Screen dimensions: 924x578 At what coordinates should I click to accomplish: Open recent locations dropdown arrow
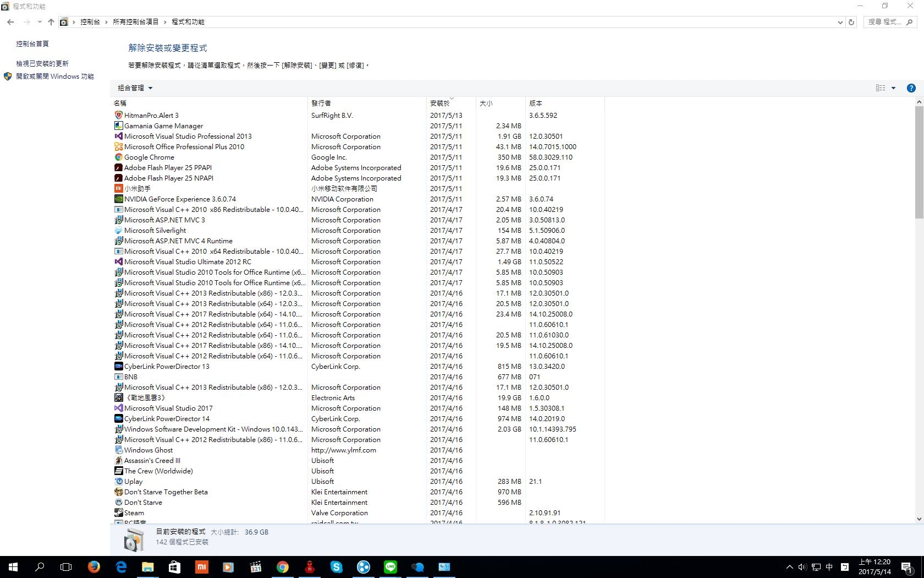40,22
